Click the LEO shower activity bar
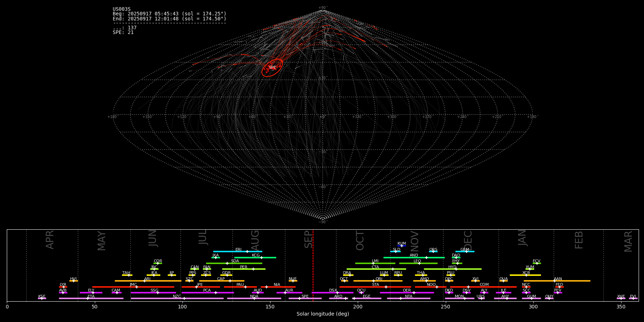 [418, 263]
